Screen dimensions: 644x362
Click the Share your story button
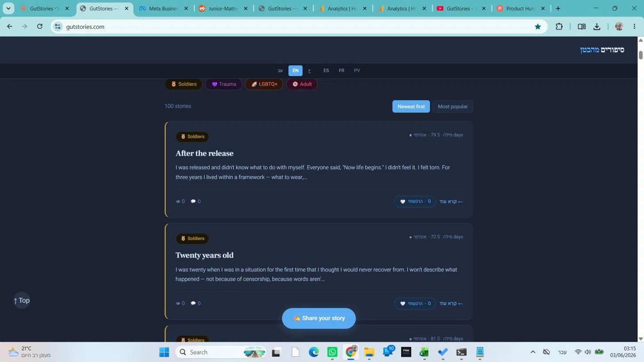tap(318, 318)
